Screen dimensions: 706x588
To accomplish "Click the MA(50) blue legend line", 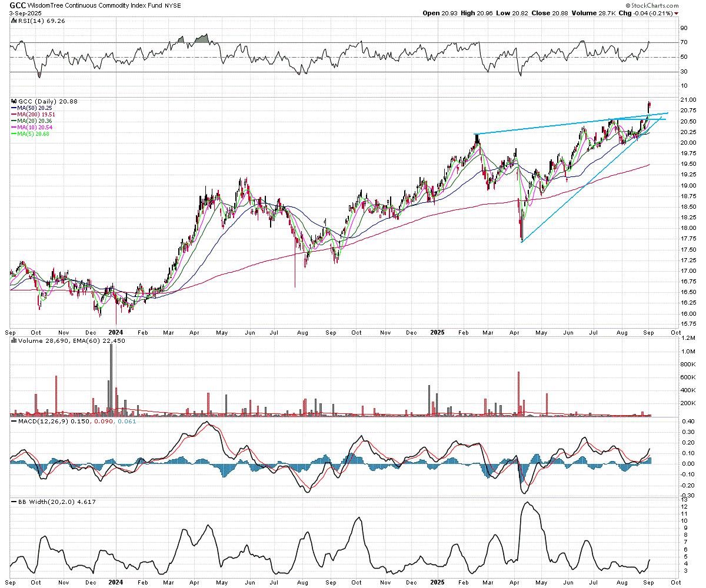I will tap(14, 108).
